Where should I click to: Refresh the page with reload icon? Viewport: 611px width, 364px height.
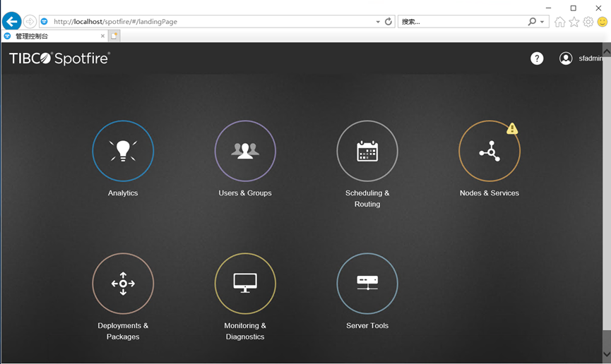(388, 21)
